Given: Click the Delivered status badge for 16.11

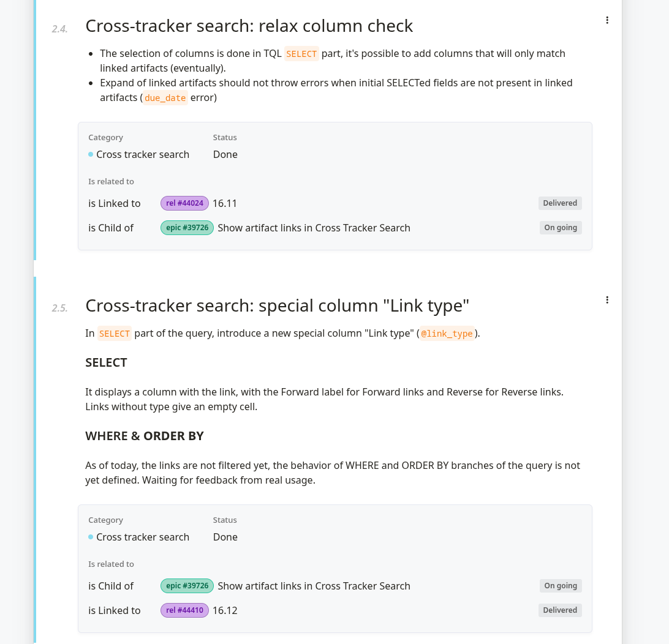Looking at the screenshot, I should coord(560,203).
